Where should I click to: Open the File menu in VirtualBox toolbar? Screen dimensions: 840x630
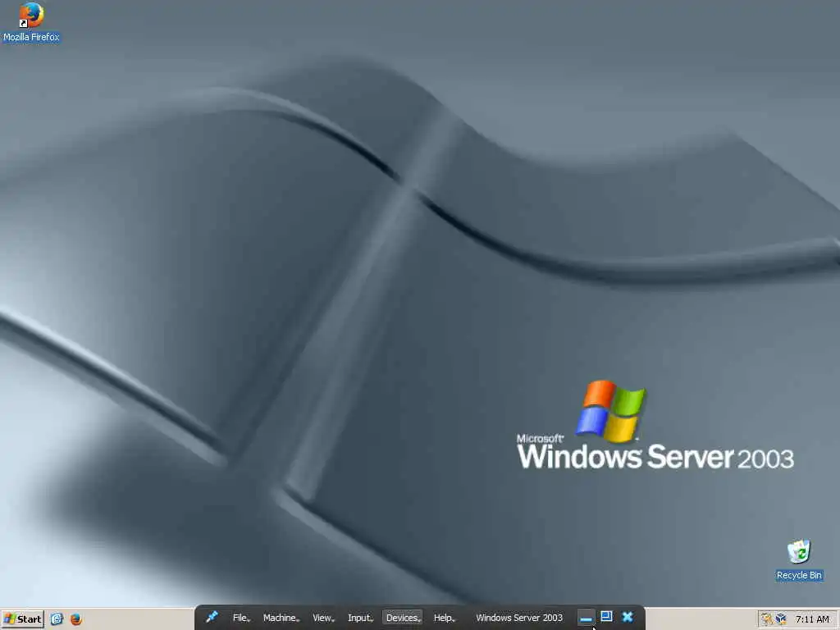(x=241, y=618)
